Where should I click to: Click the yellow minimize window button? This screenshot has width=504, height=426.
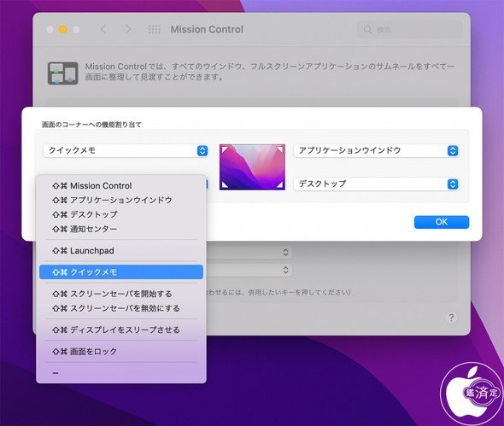(x=63, y=30)
